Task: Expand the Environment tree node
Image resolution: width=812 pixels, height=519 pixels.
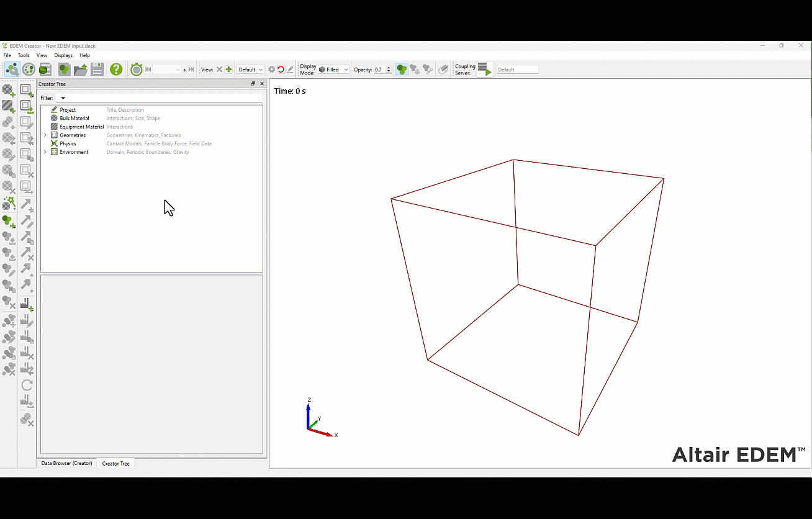Action: click(x=45, y=152)
